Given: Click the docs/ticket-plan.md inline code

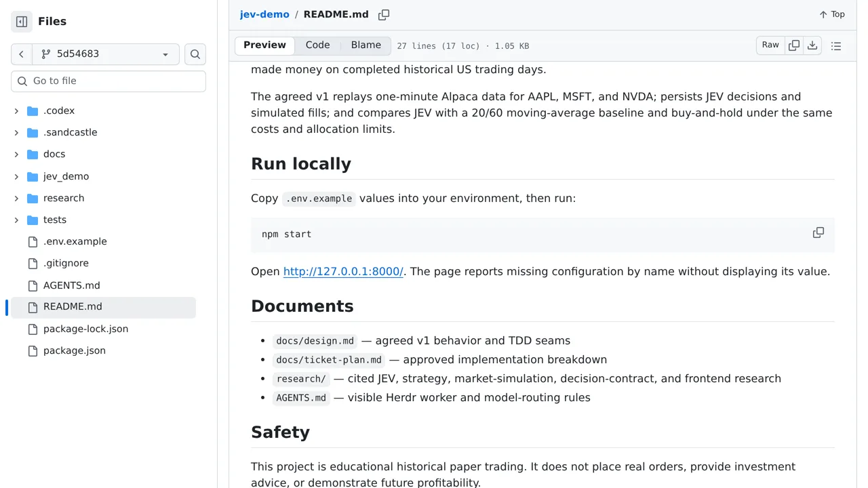Looking at the screenshot, I should 329,360.
